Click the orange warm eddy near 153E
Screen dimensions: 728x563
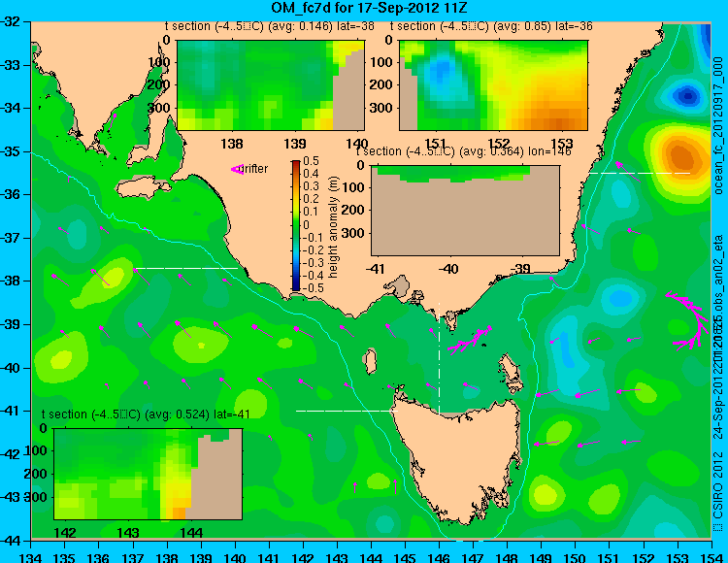pos(681,158)
